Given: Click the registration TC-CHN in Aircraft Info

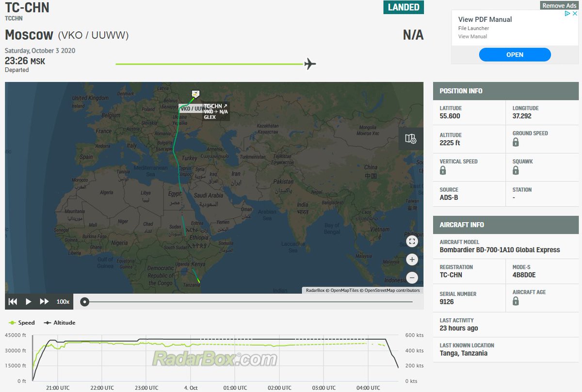Looking at the screenshot, I should (451, 275).
